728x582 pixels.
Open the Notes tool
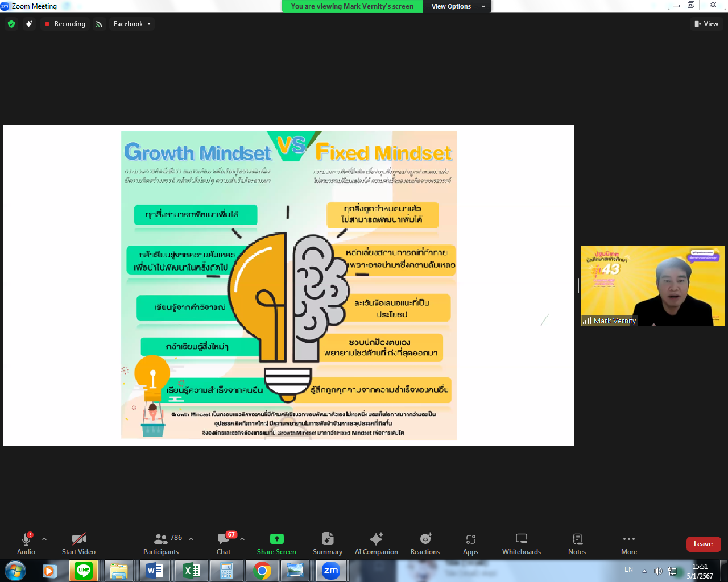coord(577,543)
